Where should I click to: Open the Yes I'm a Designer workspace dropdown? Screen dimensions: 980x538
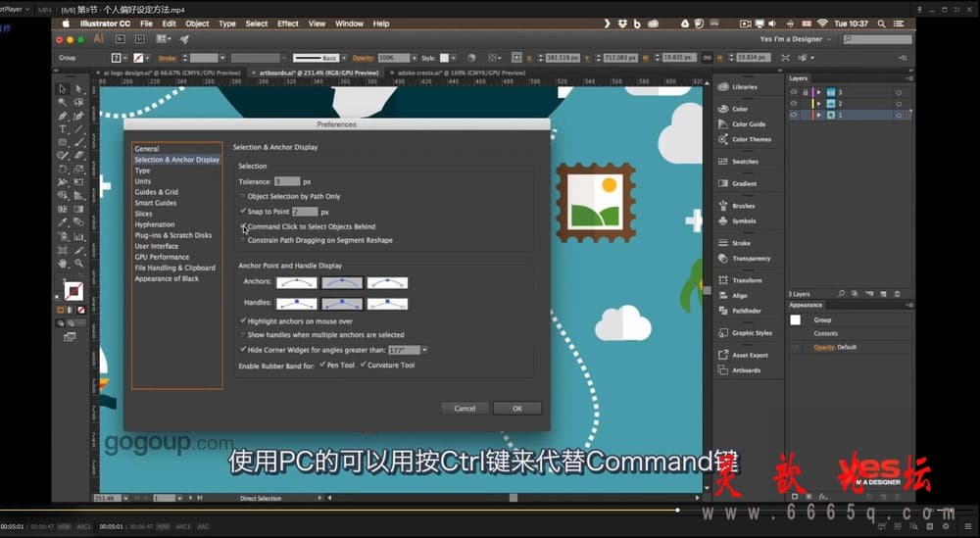(796, 39)
